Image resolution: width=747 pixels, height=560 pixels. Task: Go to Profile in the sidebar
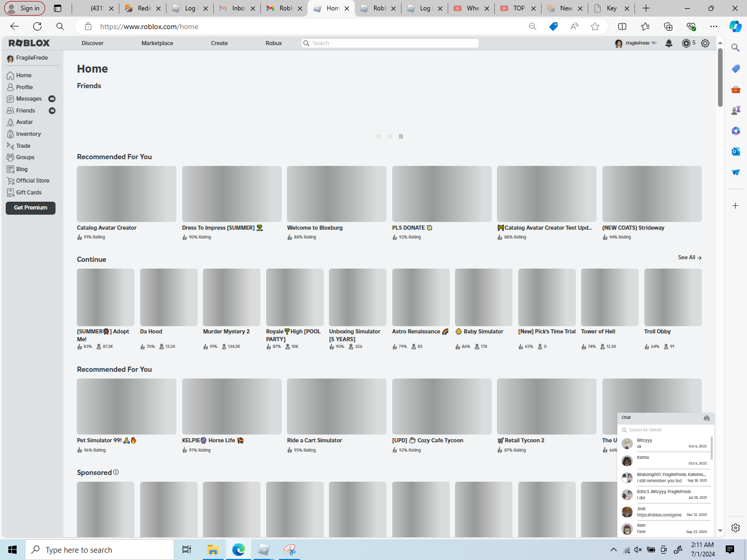[20, 87]
